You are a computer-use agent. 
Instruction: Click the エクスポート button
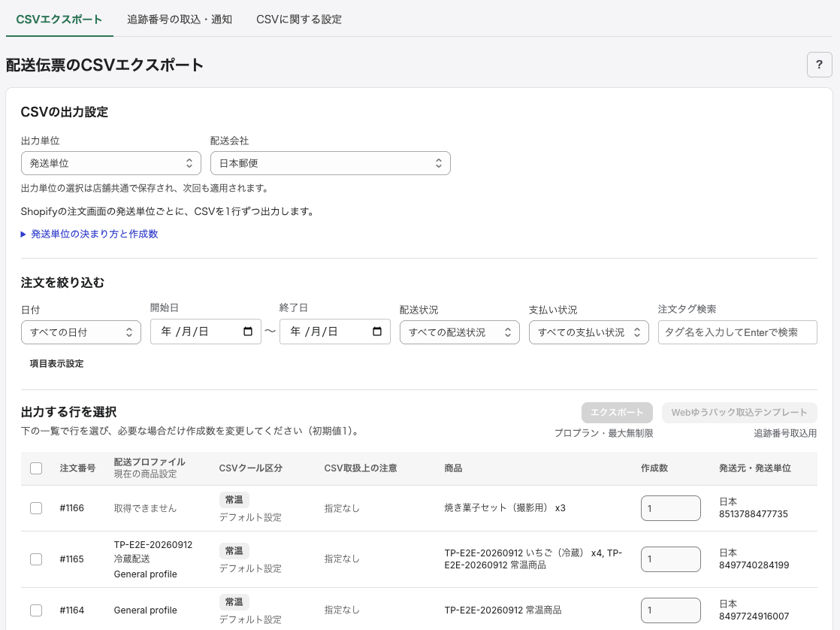[x=617, y=412]
